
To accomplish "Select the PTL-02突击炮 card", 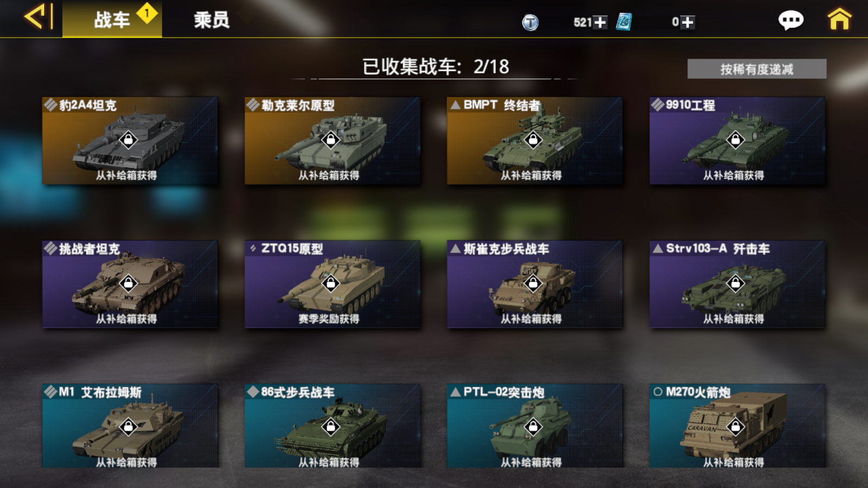I will coord(534,426).
